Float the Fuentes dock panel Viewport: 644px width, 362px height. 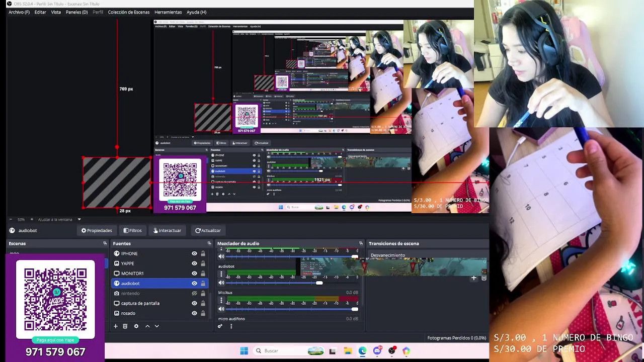(x=209, y=243)
